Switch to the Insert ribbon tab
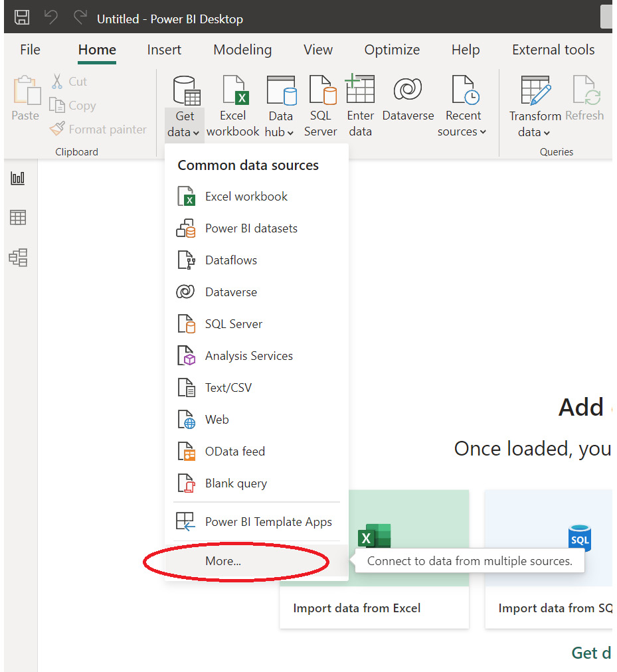The height and width of the screenshot is (672, 617). pos(164,50)
